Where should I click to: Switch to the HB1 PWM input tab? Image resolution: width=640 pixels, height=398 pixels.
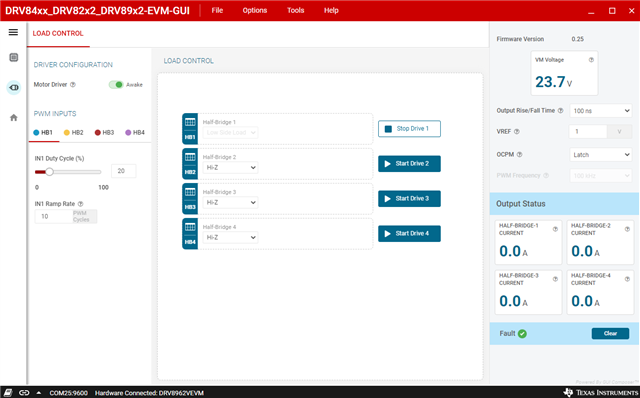43,132
